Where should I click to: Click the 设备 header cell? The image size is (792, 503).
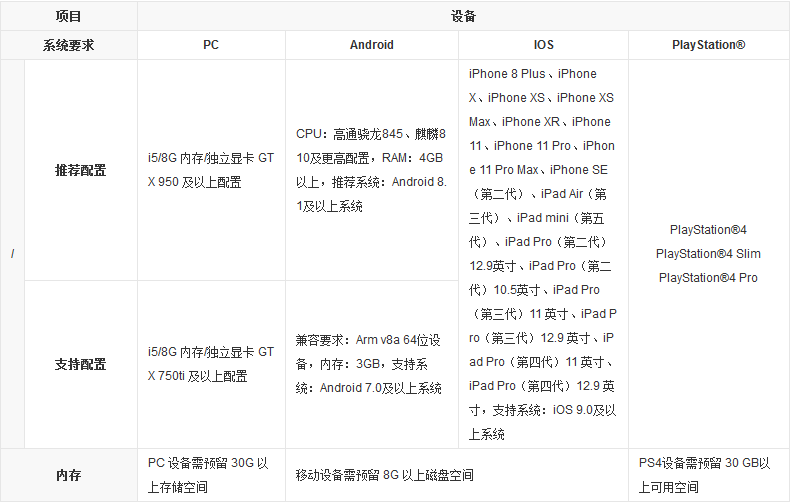463,16
